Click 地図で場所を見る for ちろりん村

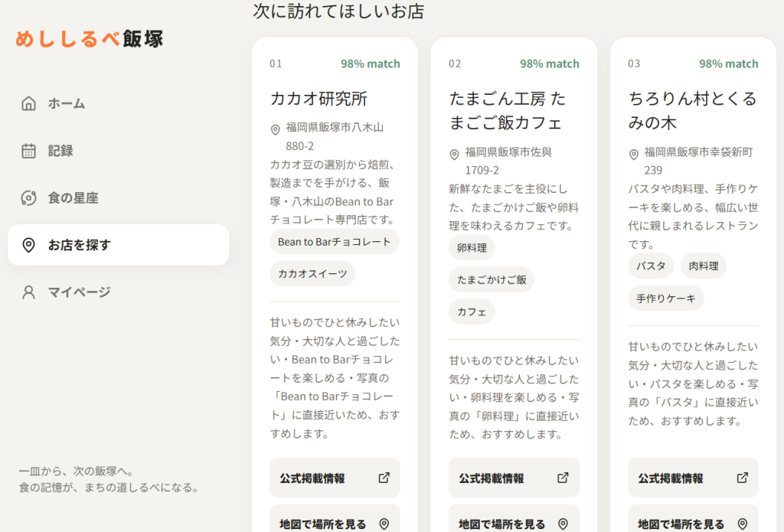[693, 520]
